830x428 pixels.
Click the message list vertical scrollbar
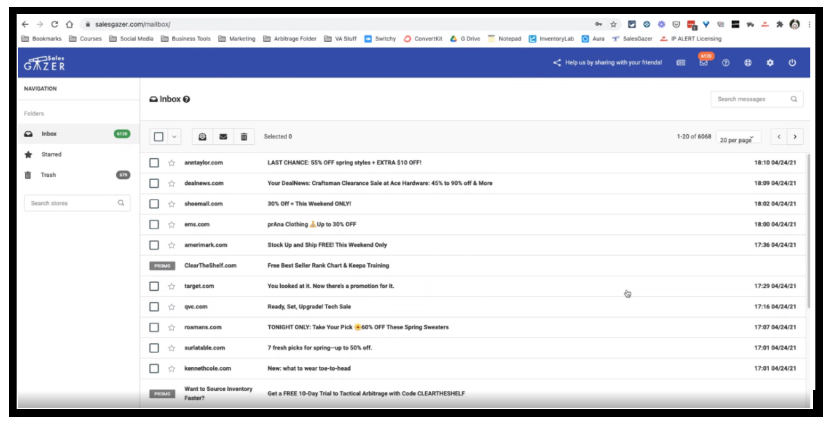(808, 231)
